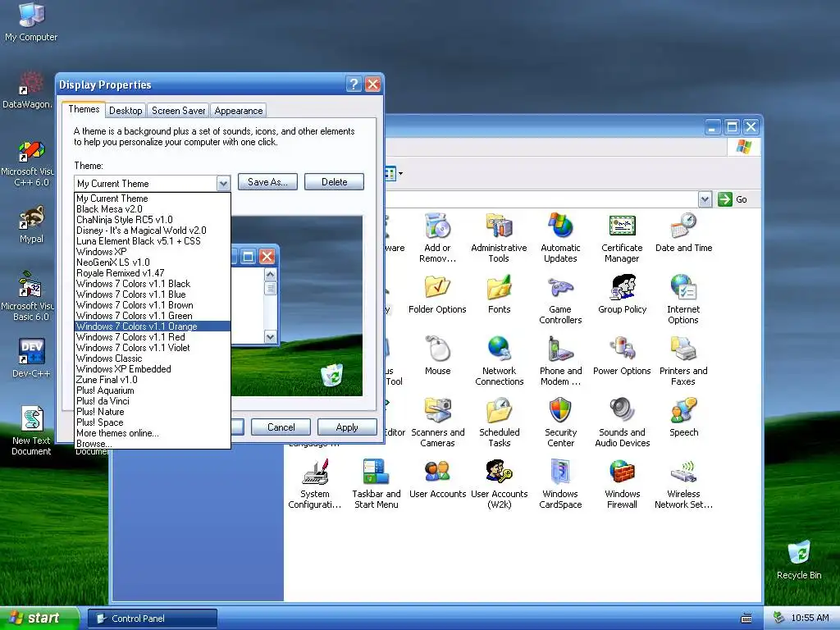Choose Plus! Nature theme entry

tap(153, 412)
